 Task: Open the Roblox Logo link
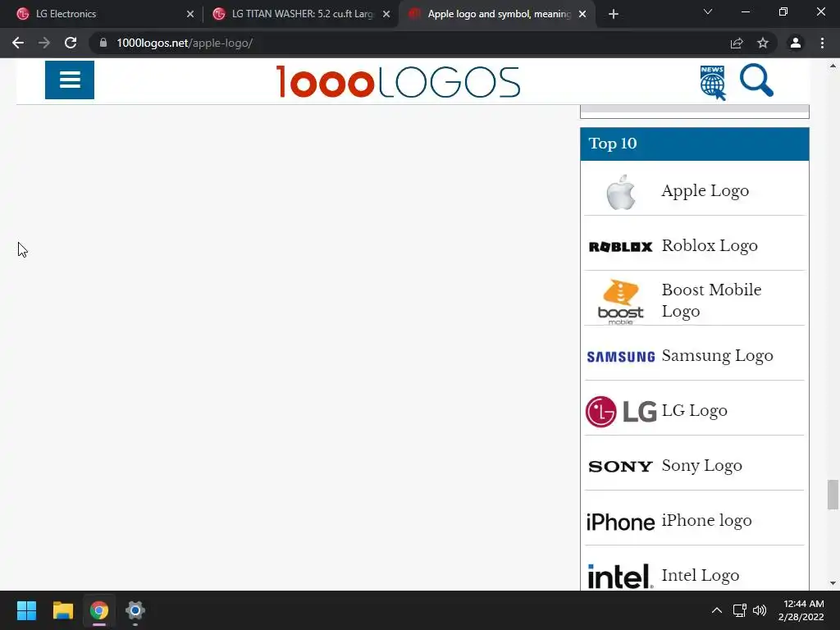[710, 245]
